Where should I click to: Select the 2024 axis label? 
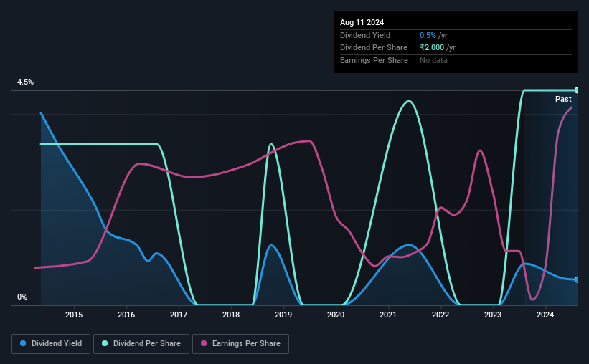point(545,315)
